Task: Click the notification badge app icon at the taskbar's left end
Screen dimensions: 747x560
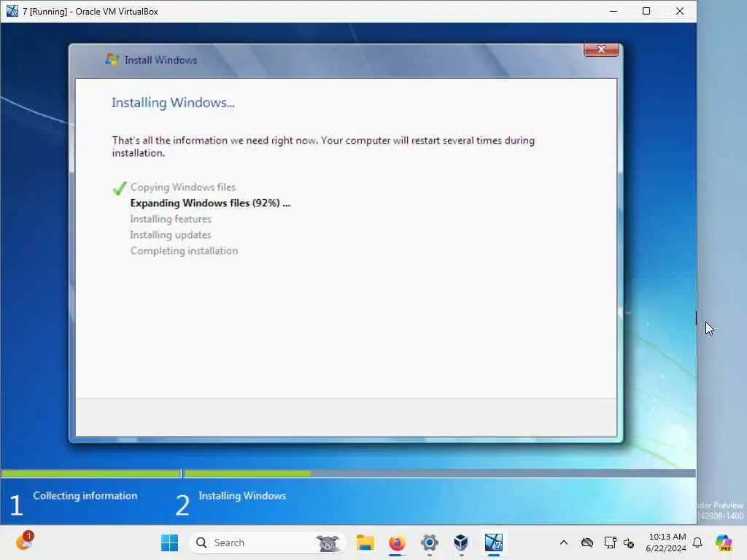Action: point(25,542)
